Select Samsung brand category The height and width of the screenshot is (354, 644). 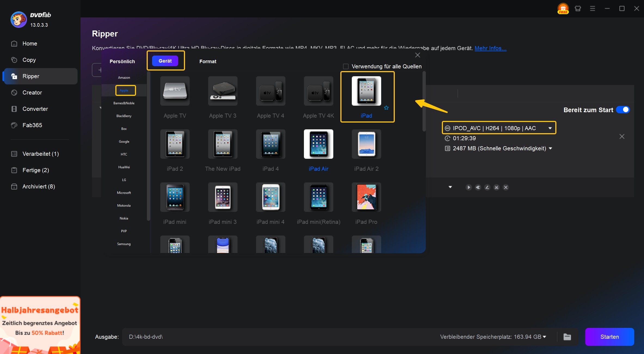tap(124, 244)
